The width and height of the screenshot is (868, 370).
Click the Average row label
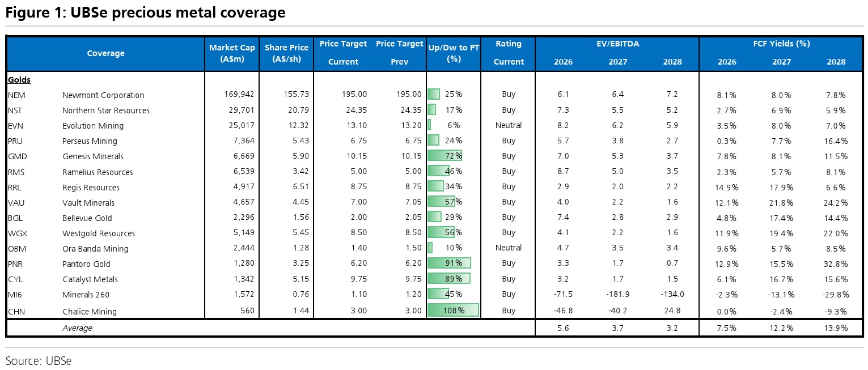77,328
